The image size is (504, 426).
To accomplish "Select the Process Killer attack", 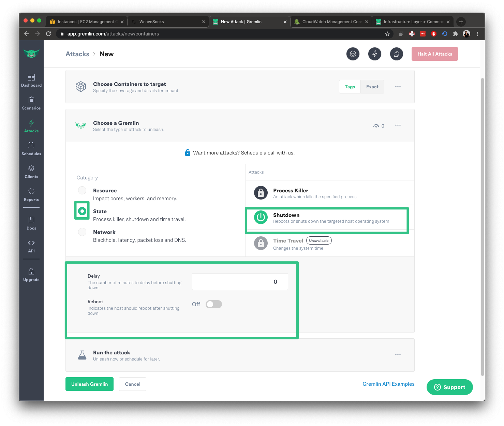I will 330,193.
